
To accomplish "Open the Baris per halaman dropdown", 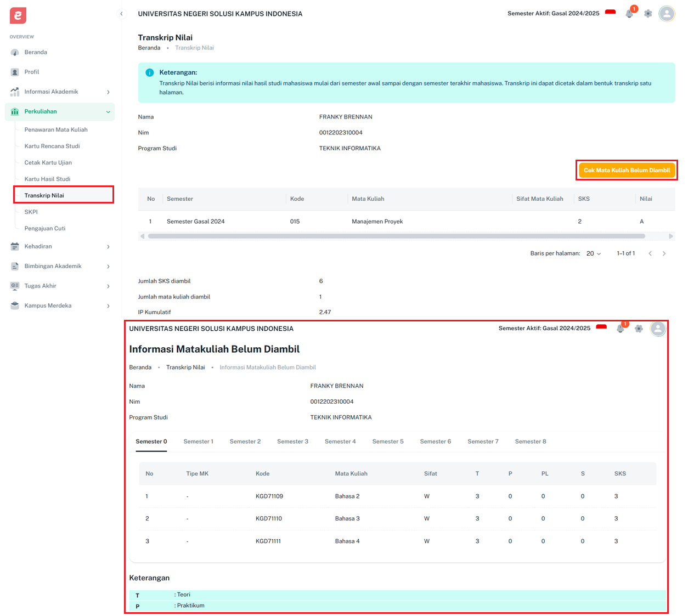I will tap(594, 253).
